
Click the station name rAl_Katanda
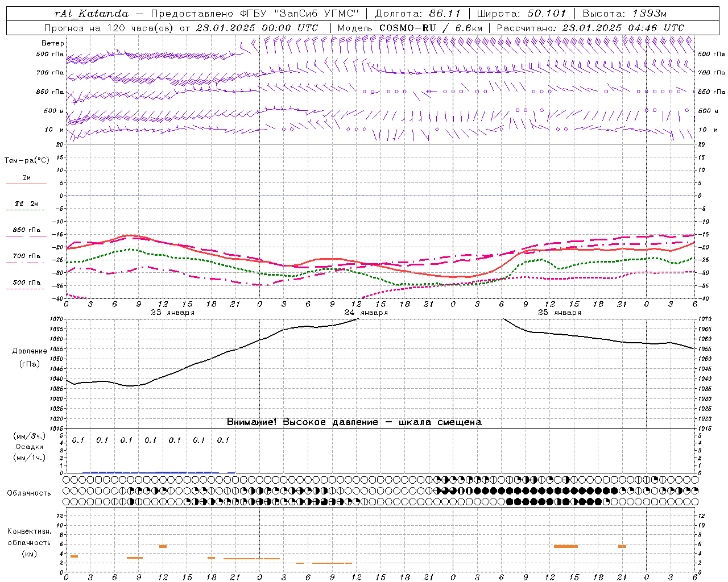[x=92, y=14]
